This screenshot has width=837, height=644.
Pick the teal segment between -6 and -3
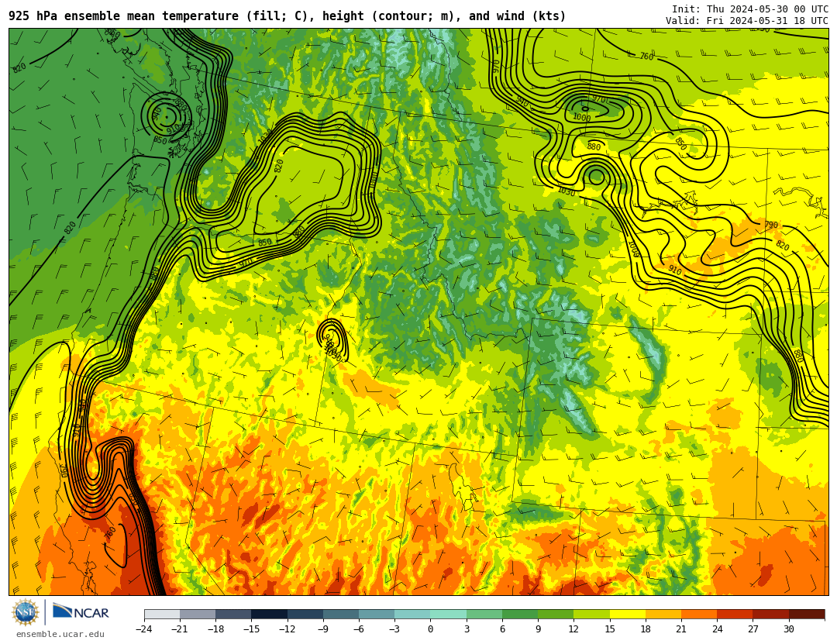click(377, 614)
